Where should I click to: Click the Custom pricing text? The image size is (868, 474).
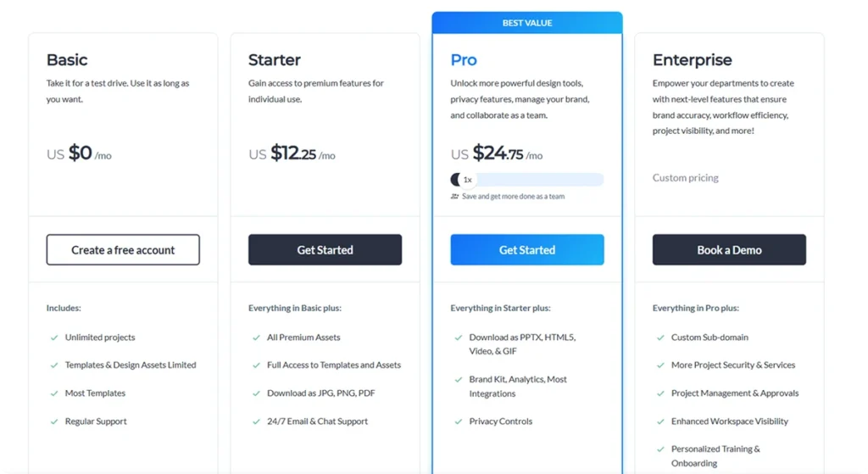click(685, 178)
